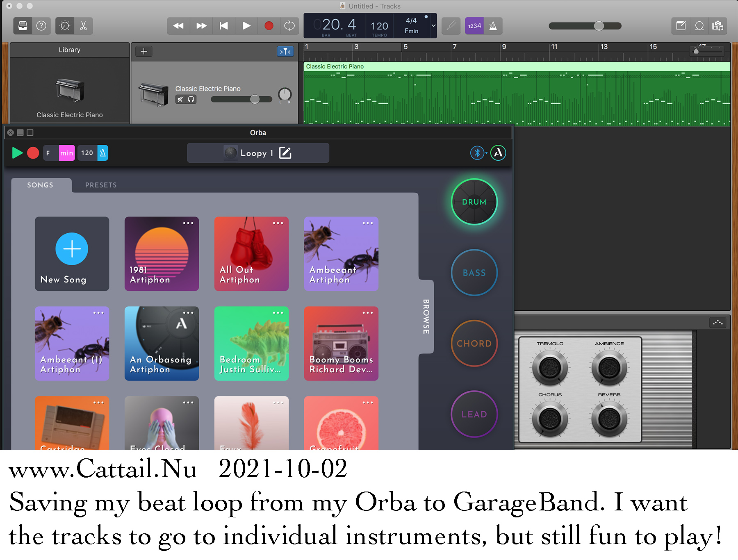This screenshot has width=738, height=560.
Task: Select the CHORD mode button
Action: pos(474,344)
